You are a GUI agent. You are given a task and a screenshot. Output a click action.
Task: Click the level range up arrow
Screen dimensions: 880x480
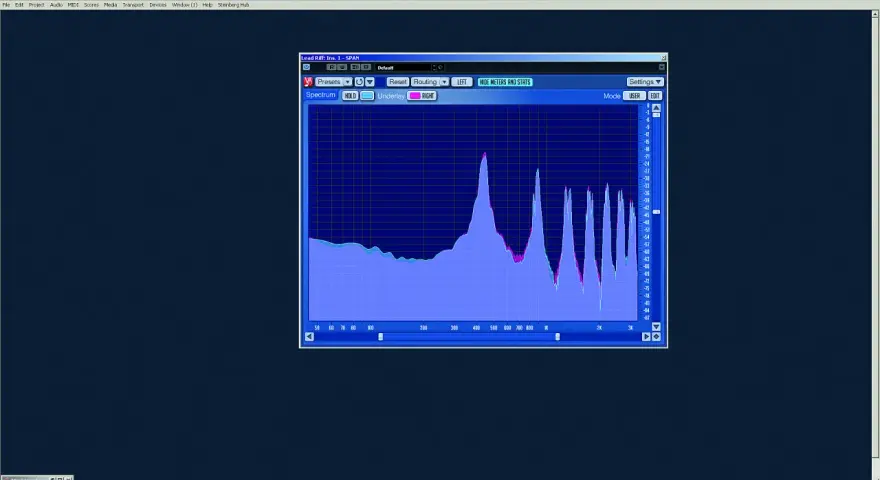tap(656, 108)
